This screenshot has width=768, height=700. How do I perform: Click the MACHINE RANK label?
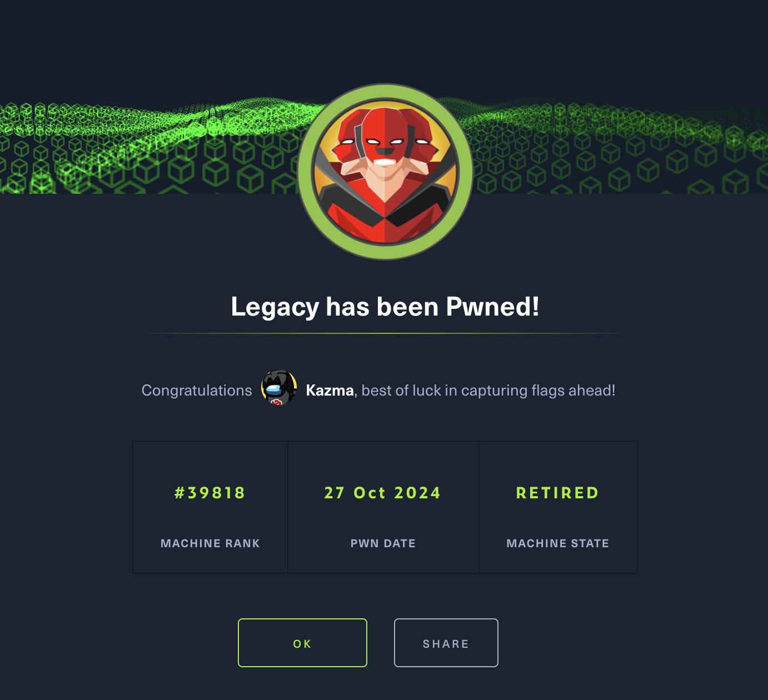[x=210, y=543]
